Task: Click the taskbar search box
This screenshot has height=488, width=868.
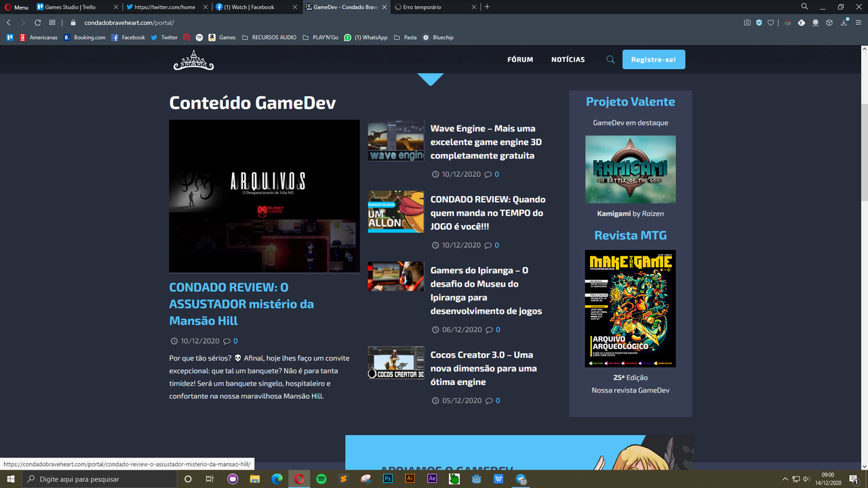Action: pos(100,479)
